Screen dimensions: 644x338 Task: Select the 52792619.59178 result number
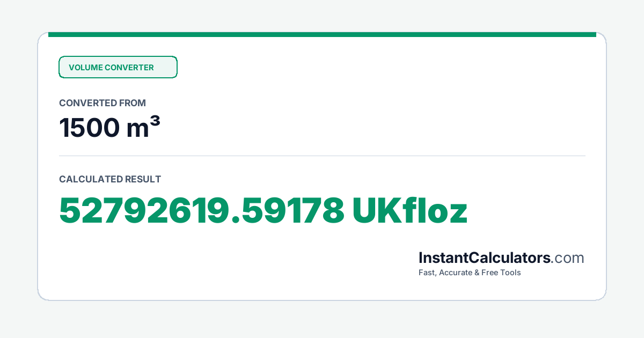click(202, 211)
